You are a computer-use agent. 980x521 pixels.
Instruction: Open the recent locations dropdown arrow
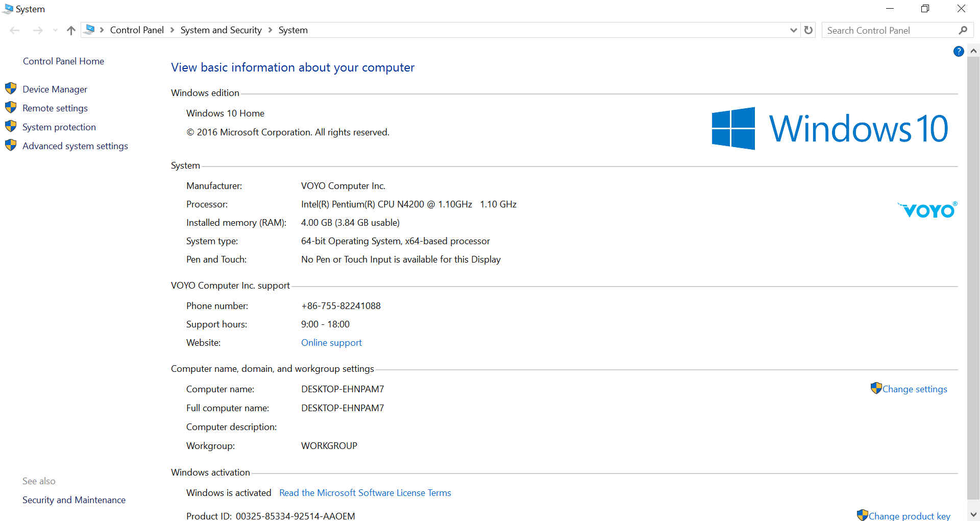pos(55,31)
